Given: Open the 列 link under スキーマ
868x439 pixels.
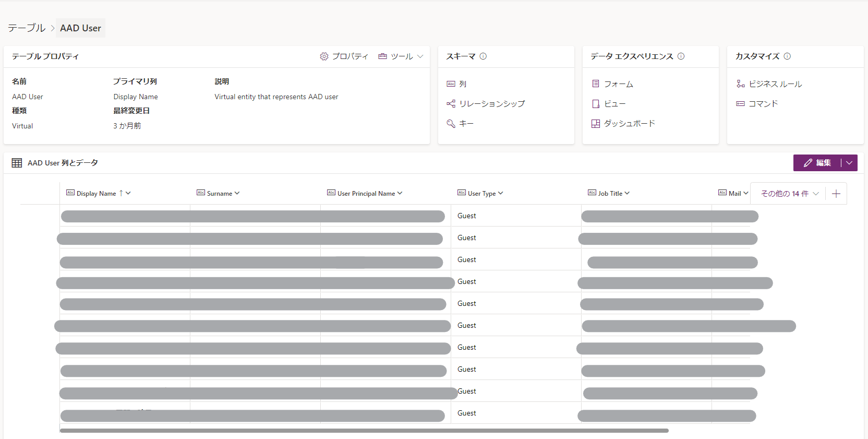Looking at the screenshot, I should [463, 84].
